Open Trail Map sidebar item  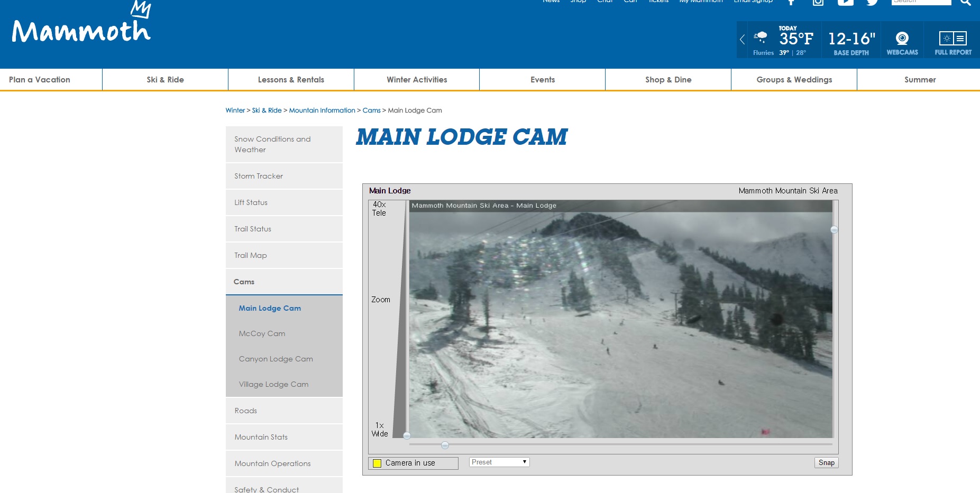[284, 255]
